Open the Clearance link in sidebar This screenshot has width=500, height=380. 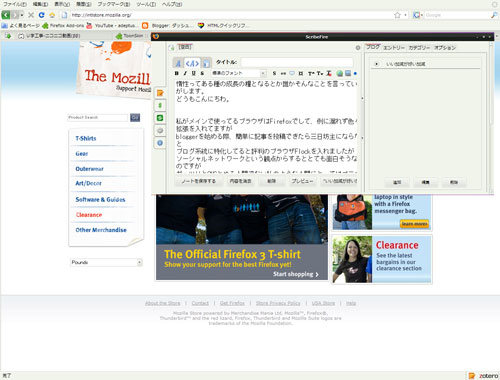click(x=89, y=215)
